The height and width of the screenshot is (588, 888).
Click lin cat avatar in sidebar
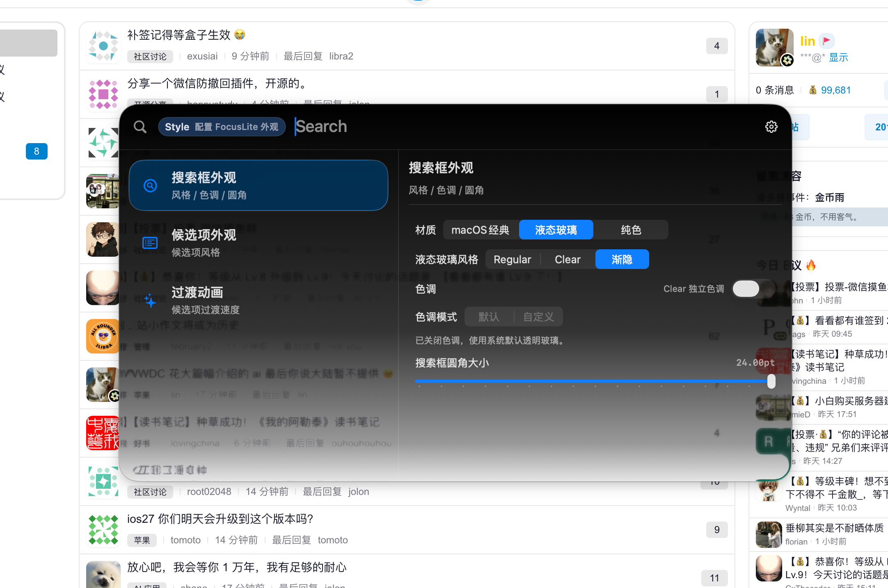(x=774, y=48)
